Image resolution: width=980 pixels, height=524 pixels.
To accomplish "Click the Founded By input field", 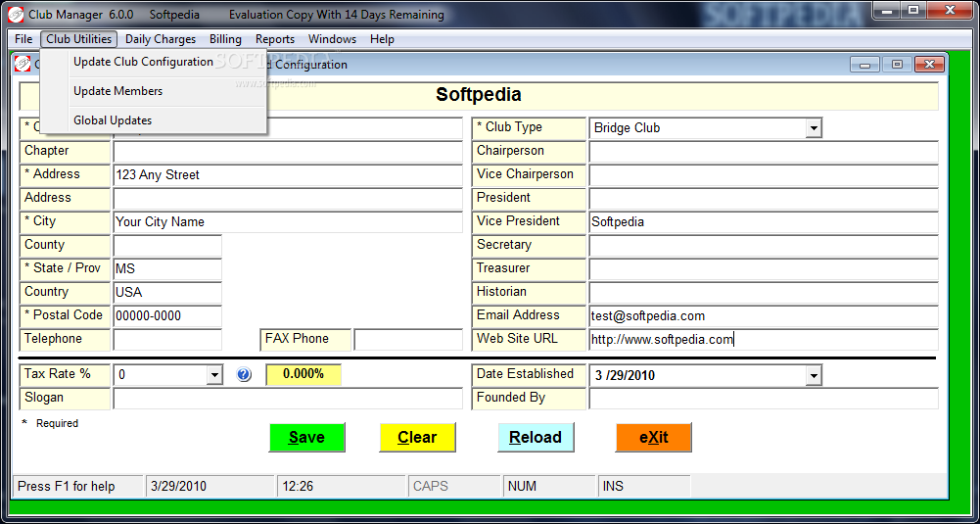I will pyautogui.click(x=764, y=399).
